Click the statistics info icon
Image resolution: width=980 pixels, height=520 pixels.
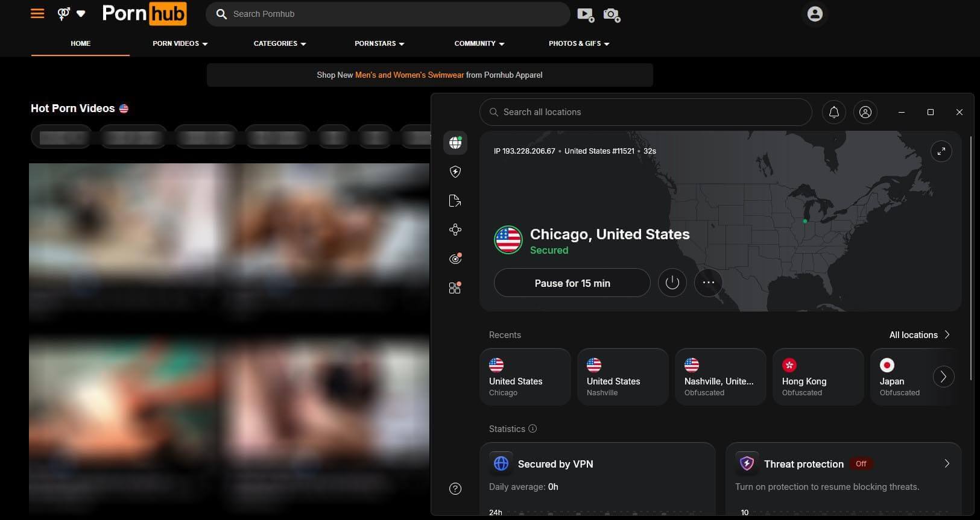(x=533, y=428)
